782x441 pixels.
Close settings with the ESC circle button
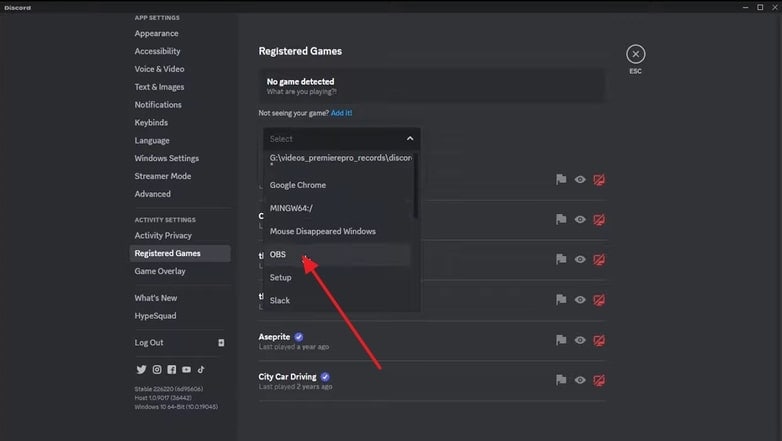tap(635, 54)
